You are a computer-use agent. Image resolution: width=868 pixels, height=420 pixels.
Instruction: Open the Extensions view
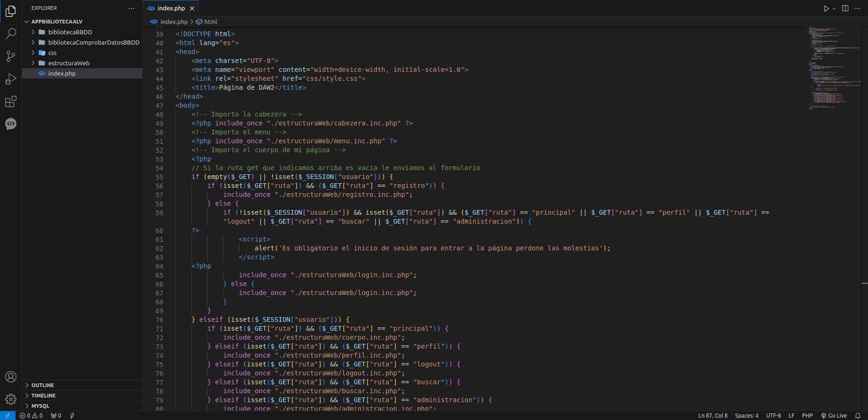(10, 101)
